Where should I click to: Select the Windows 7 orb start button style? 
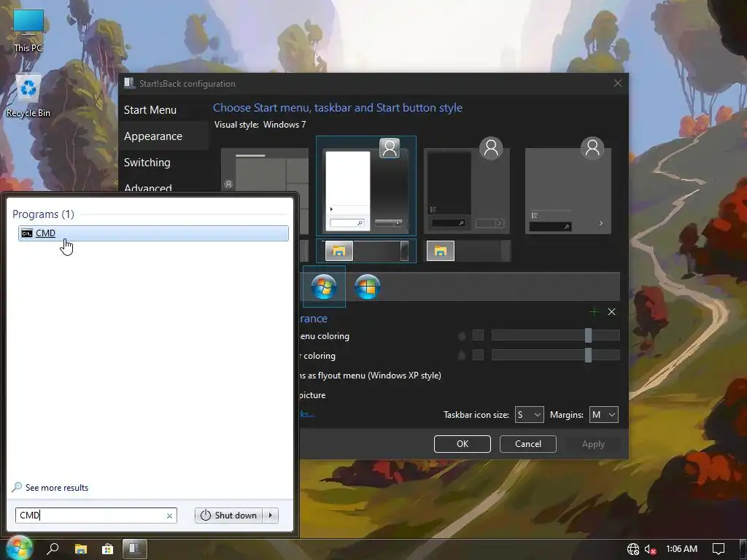[324, 287]
